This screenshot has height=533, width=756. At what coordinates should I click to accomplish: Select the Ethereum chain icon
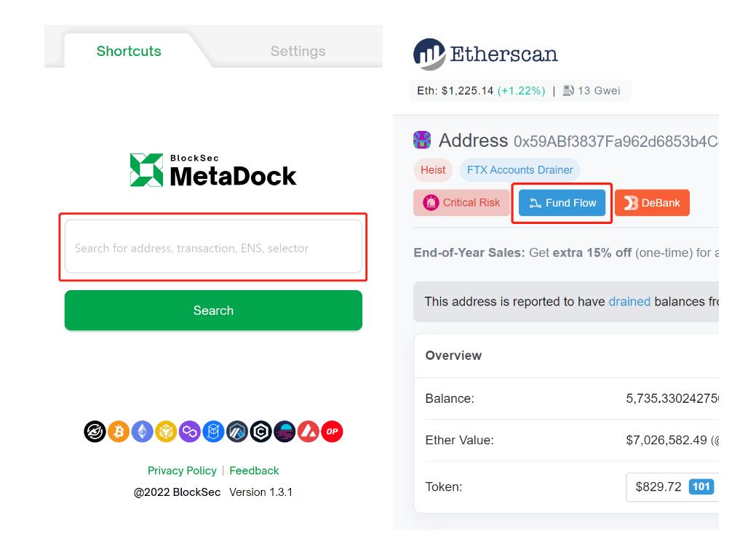[x=143, y=432]
